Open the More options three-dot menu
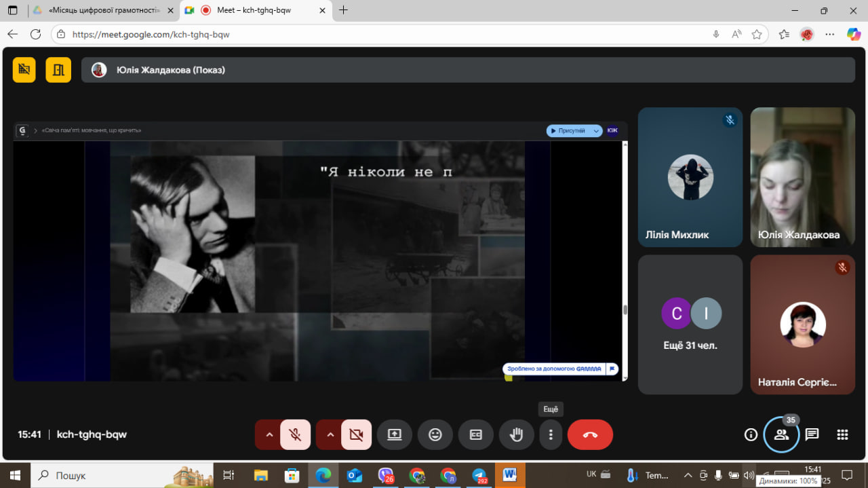The height and width of the screenshot is (488, 868). [551, 435]
